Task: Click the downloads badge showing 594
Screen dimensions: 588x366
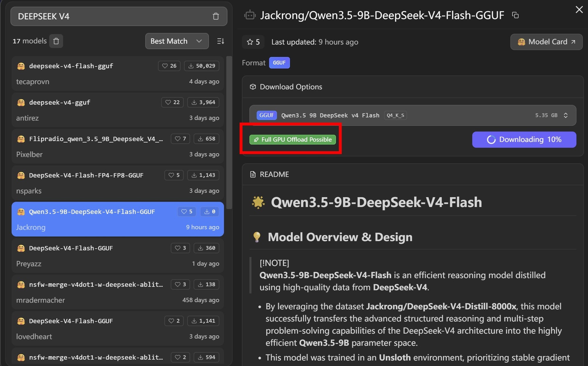Action: 206,357
